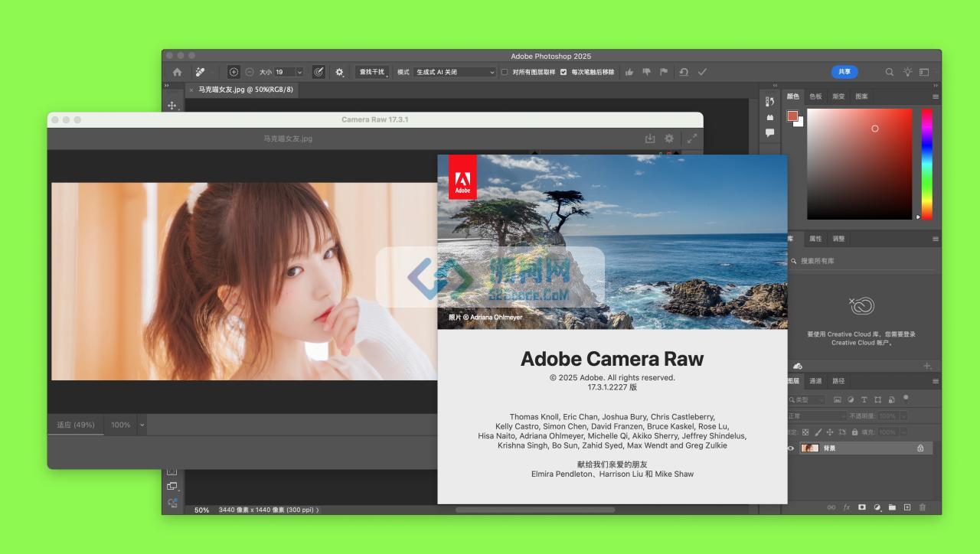This screenshot has width=980, height=554.
Task: Switch to the 图案 tab
Action: pyautogui.click(x=861, y=96)
